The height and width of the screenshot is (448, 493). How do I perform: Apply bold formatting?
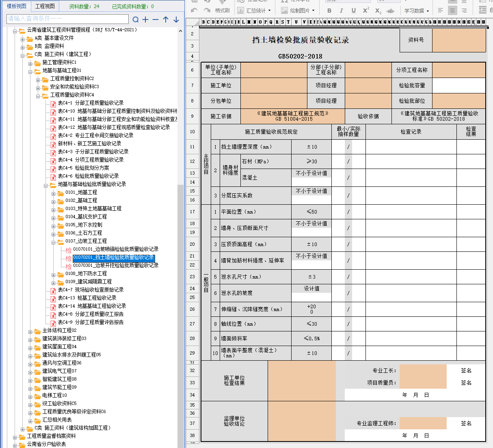(x=329, y=10)
